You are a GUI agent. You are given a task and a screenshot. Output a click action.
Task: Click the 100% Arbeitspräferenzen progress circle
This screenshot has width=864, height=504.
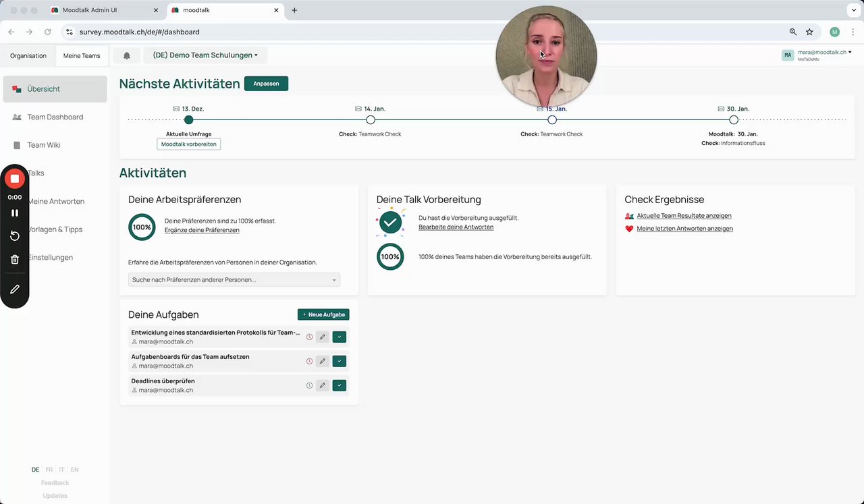(x=142, y=227)
